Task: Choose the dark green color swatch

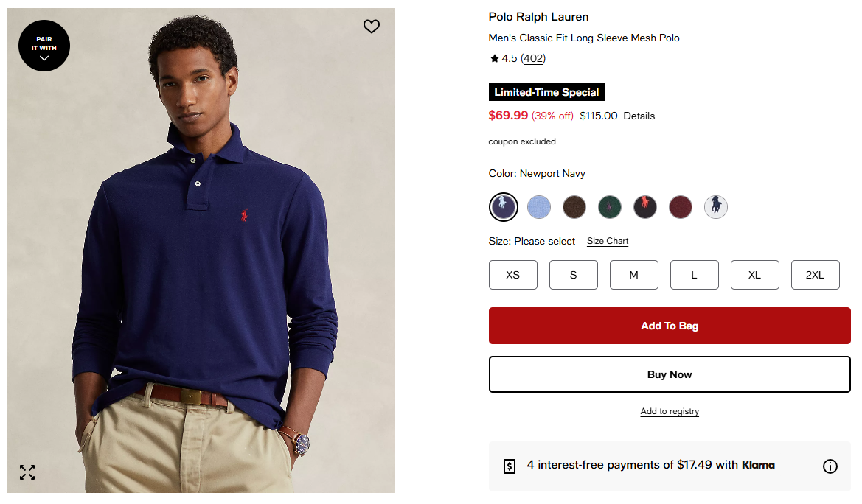Action: (610, 207)
